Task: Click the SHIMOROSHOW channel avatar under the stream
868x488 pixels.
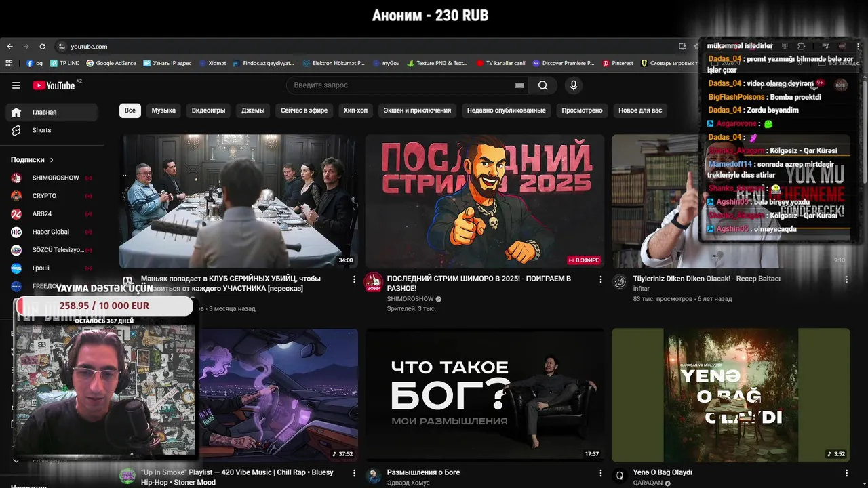Action: click(374, 283)
